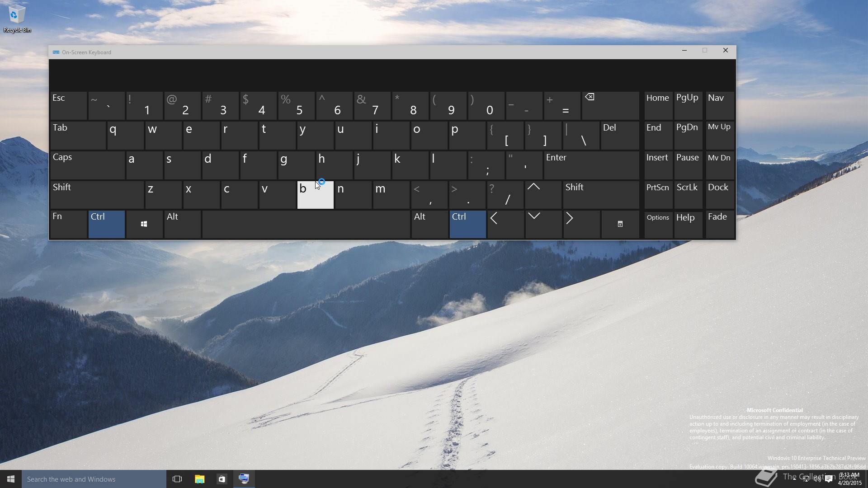The height and width of the screenshot is (488, 868).
Task: Open File Explorer from taskbar
Action: click(x=199, y=479)
